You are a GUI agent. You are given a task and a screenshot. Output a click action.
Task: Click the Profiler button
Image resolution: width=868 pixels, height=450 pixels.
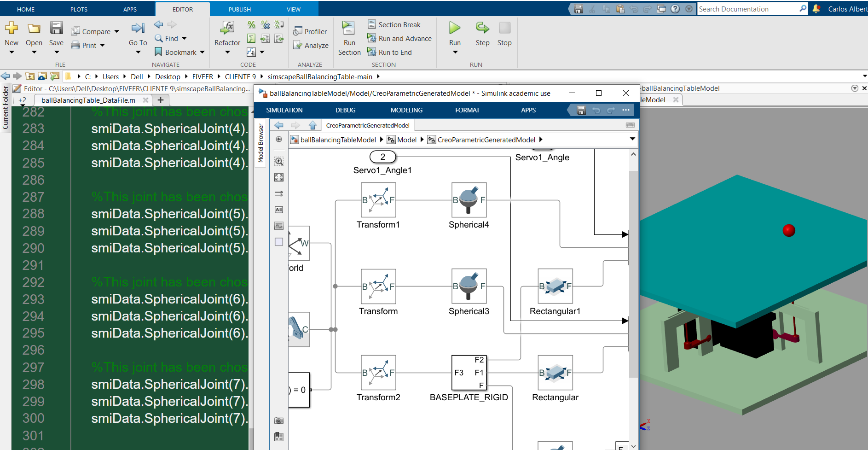[310, 31]
